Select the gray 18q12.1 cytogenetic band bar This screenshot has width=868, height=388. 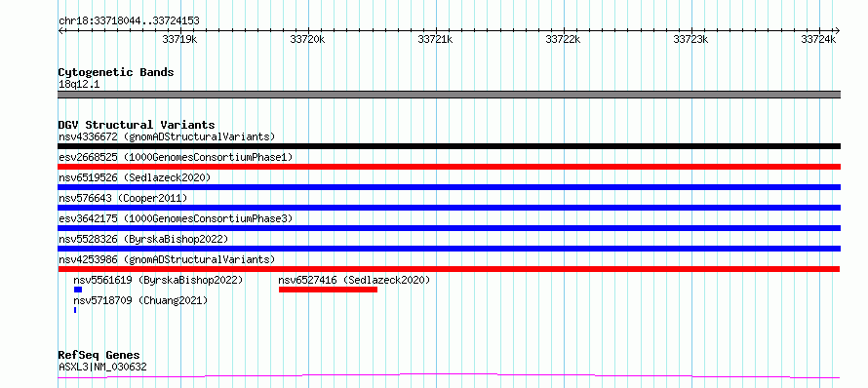(449, 95)
